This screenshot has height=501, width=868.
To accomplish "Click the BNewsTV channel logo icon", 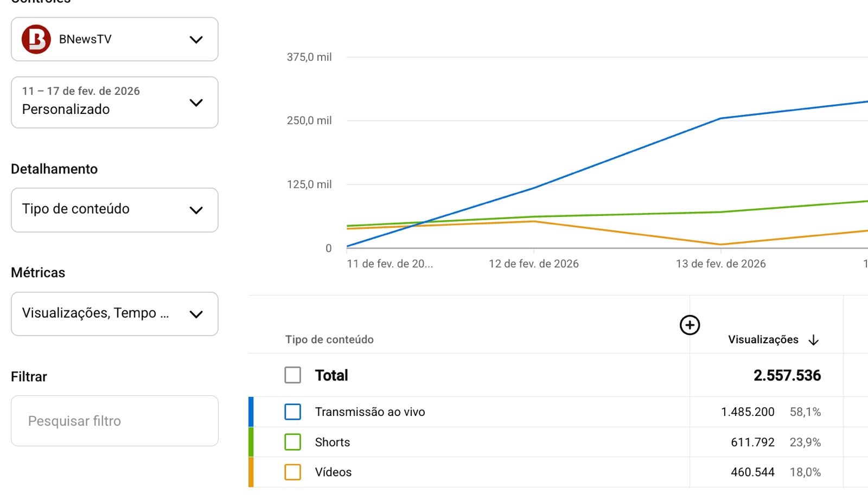I will pyautogui.click(x=36, y=39).
